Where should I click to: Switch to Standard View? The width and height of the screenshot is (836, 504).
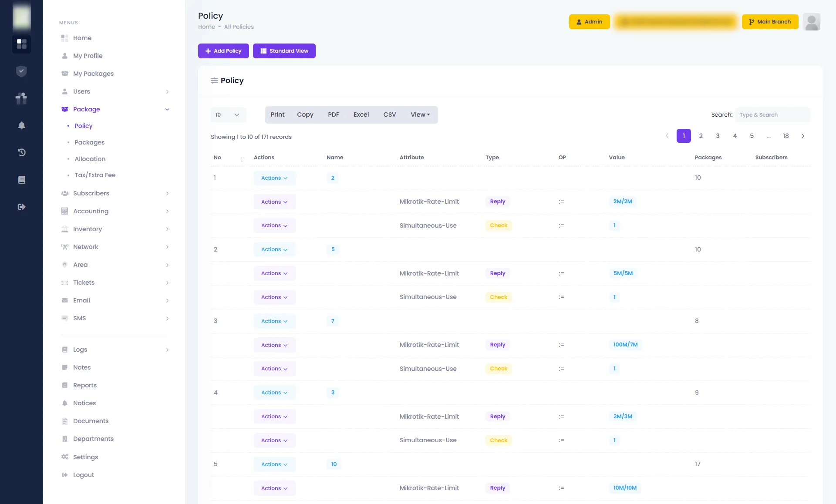point(284,51)
